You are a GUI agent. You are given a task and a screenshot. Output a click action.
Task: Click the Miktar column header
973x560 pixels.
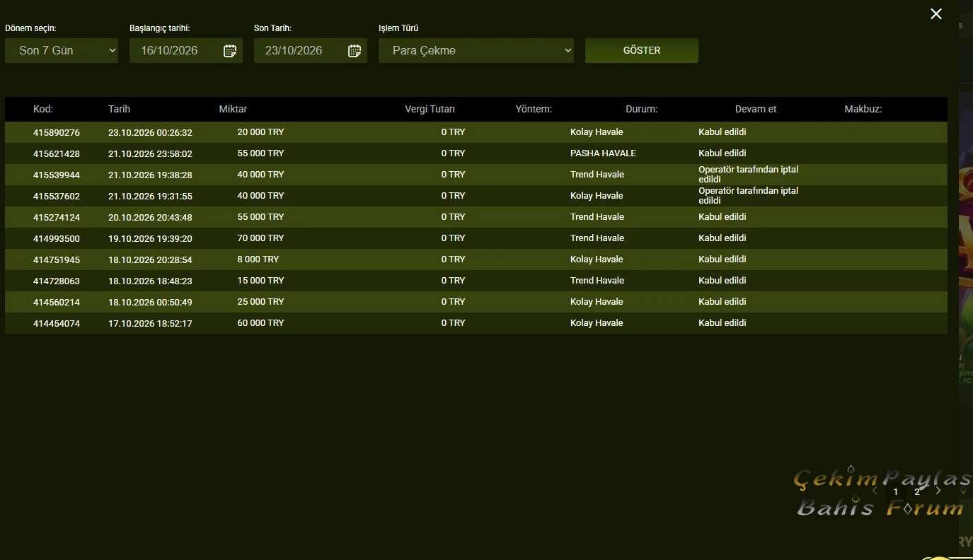(x=234, y=109)
